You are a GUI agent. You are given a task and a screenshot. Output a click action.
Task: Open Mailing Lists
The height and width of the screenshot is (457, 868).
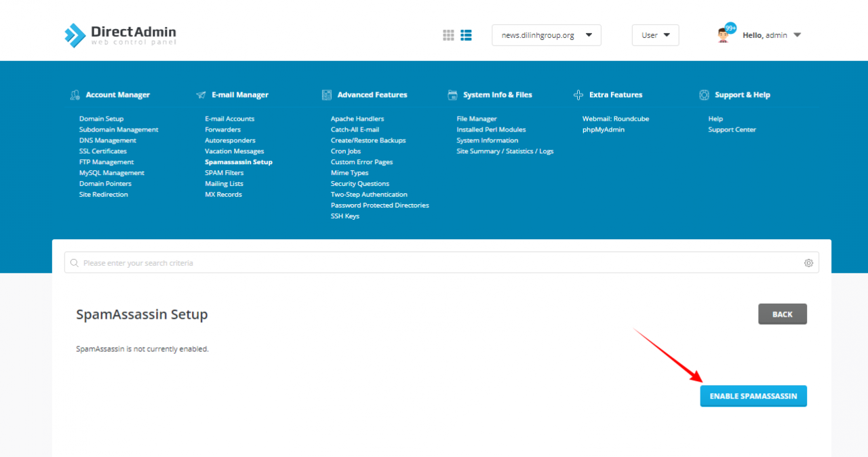click(224, 184)
